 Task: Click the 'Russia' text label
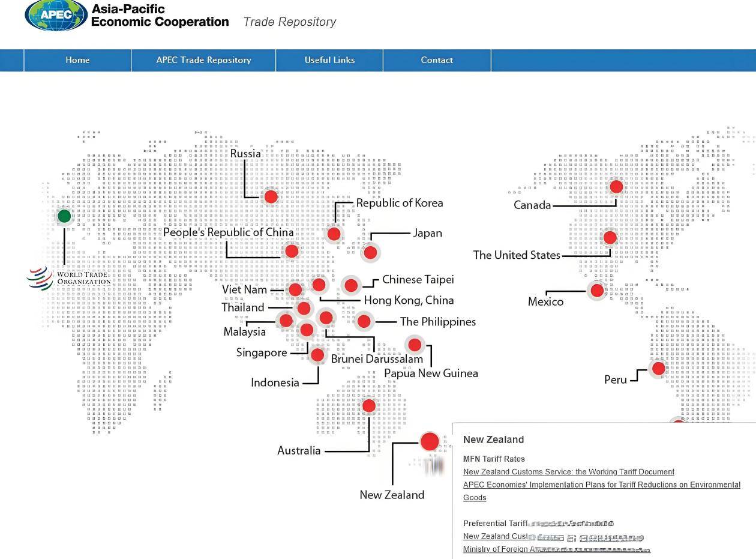[x=245, y=154]
